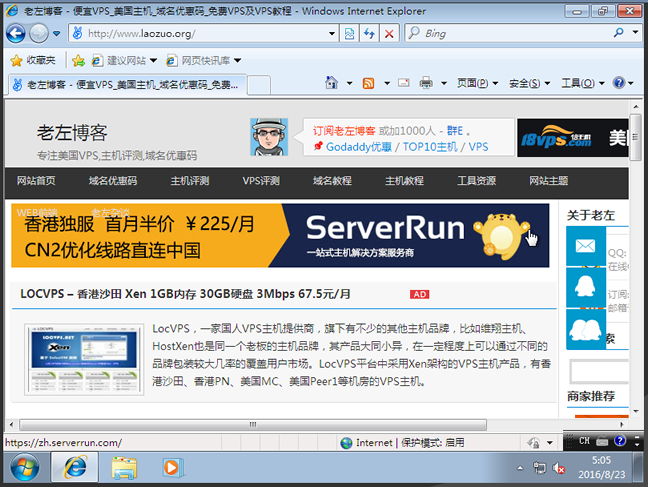This screenshot has width=648, height=487.
Task: Click the horizontal scrollbar thumb
Action: [x=253, y=424]
